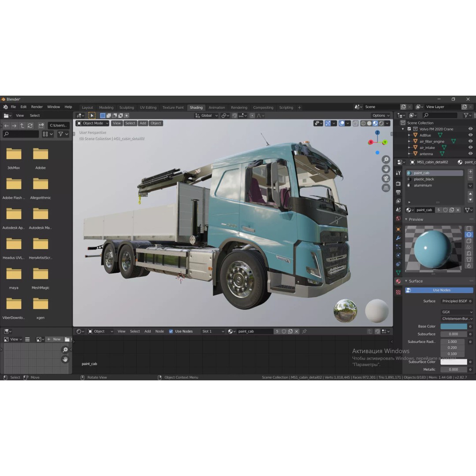Hide air_filter_engine object with eye icon
This screenshot has width=476, height=476.
click(470, 141)
